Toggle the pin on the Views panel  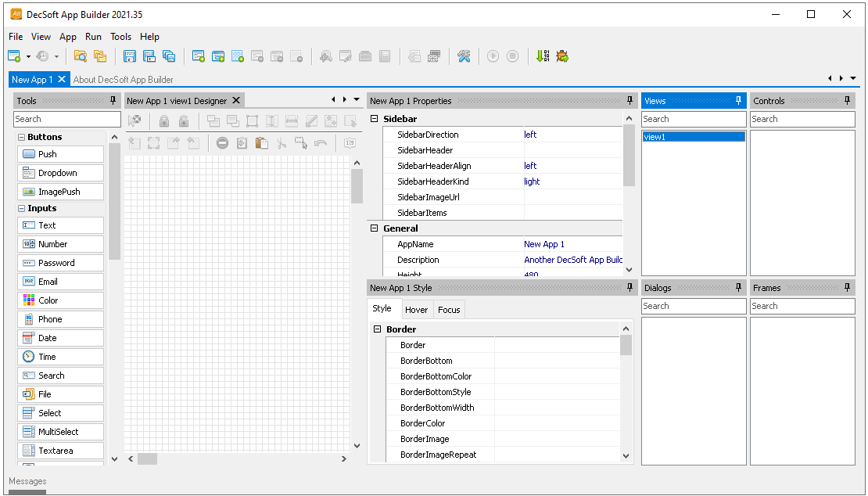pyautogui.click(x=738, y=101)
